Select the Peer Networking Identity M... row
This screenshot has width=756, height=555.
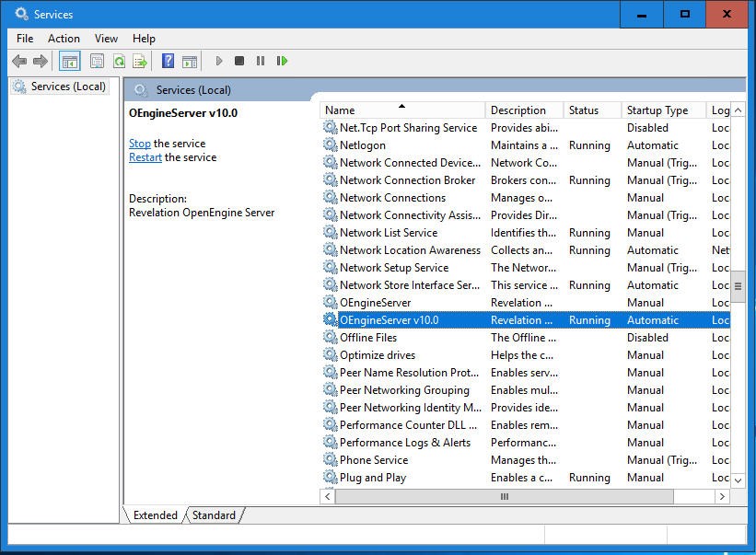point(526,407)
